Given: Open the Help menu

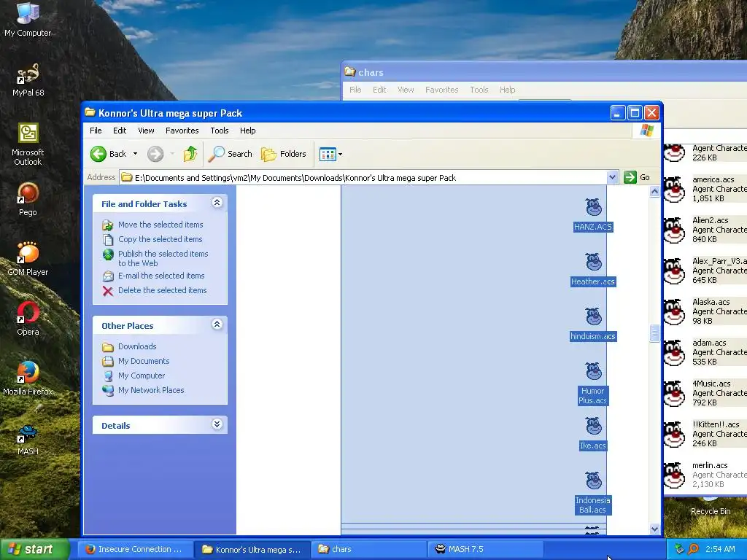Looking at the screenshot, I should coord(248,131).
